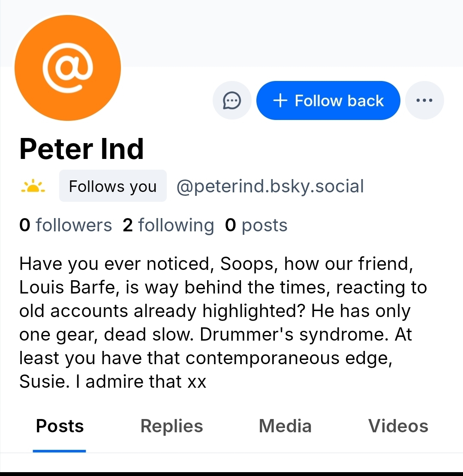Open the three-dots more options menu
Image resolution: width=463 pixels, height=476 pixels.
click(x=424, y=101)
